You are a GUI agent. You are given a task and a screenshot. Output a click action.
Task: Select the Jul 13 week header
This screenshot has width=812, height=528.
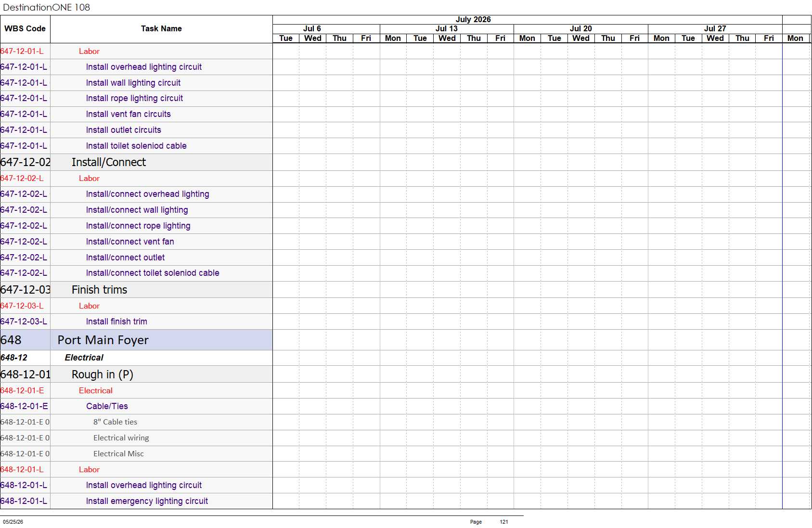coord(447,29)
